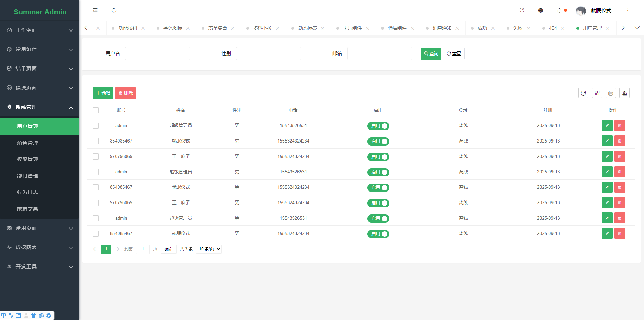Edit the admin row with pencil icon
This screenshot has height=320, width=644.
click(x=607, y=125)
